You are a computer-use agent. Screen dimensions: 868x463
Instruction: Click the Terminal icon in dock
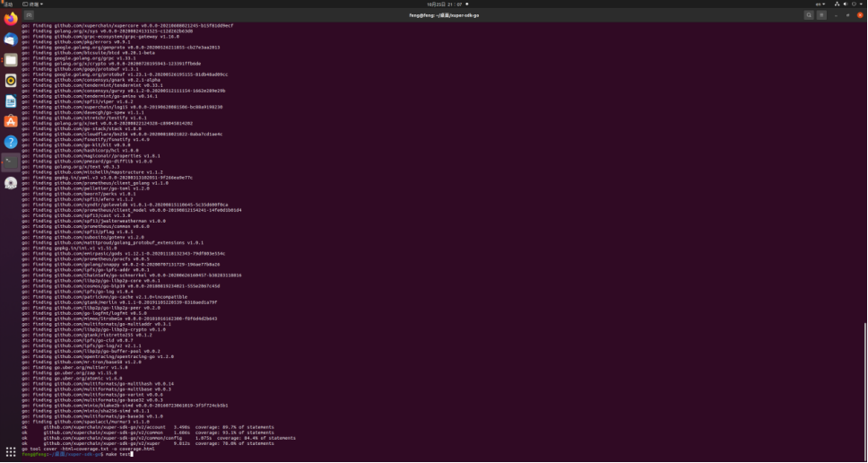(10, 162)
